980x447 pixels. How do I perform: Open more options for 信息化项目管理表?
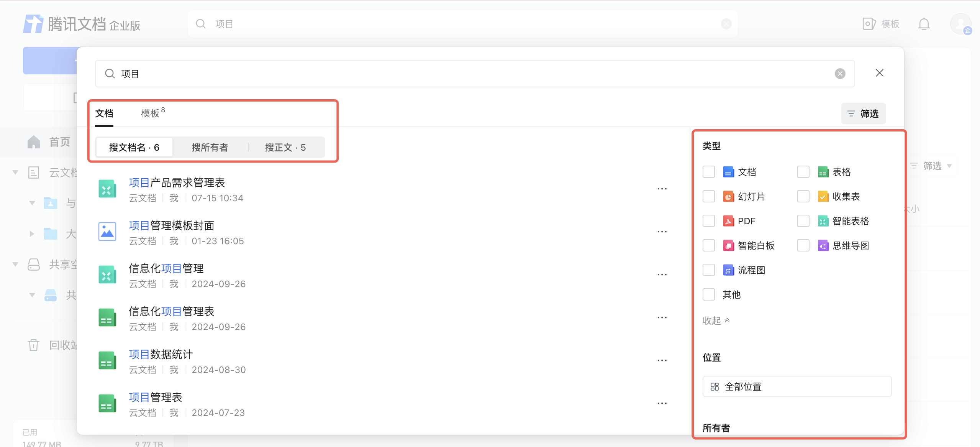(662, 318)
